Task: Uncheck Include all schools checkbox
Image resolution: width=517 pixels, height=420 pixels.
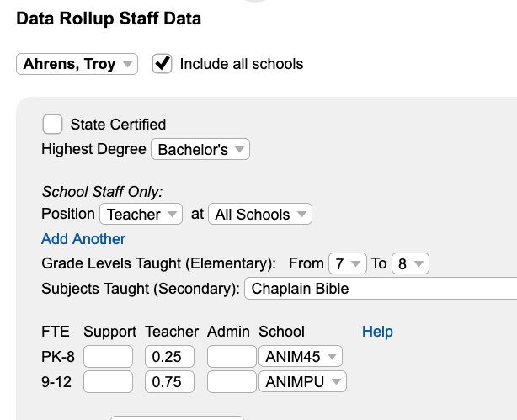Action: [x=162, y=64]
